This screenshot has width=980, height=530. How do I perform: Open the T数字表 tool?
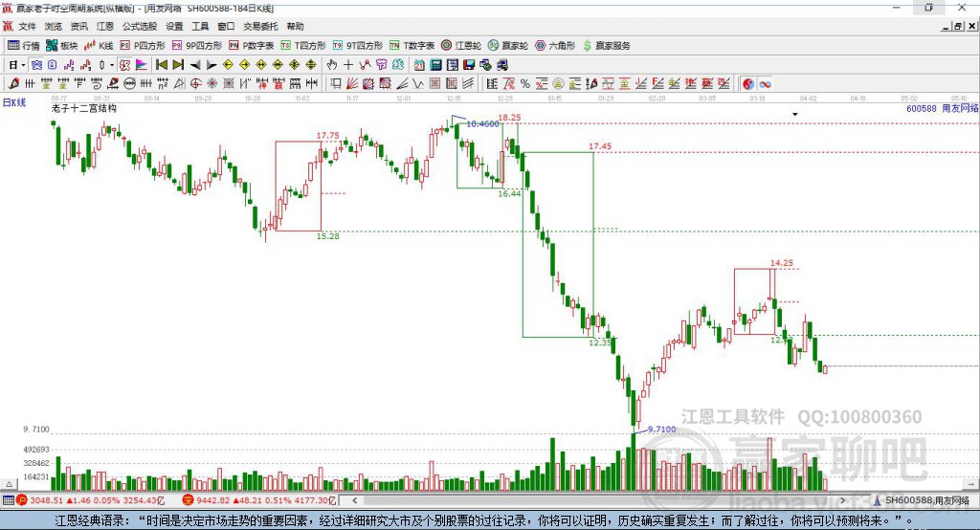[x=412, y=46]
